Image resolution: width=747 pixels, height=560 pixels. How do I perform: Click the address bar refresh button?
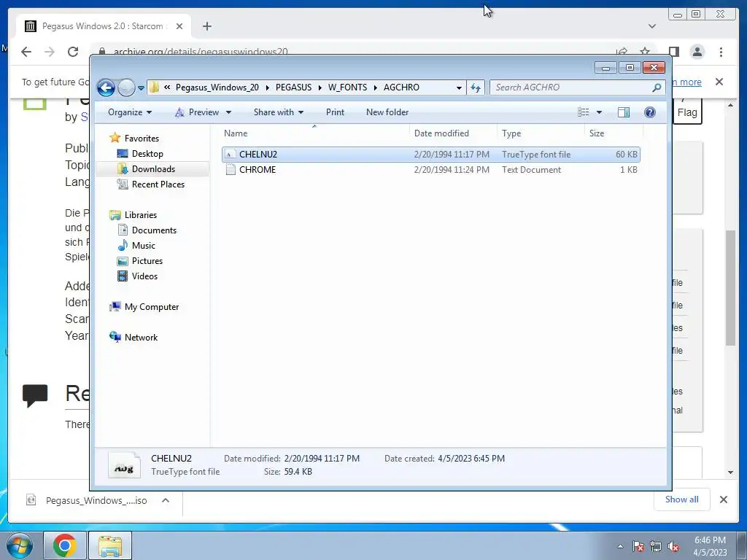click(x=476, y=87)
